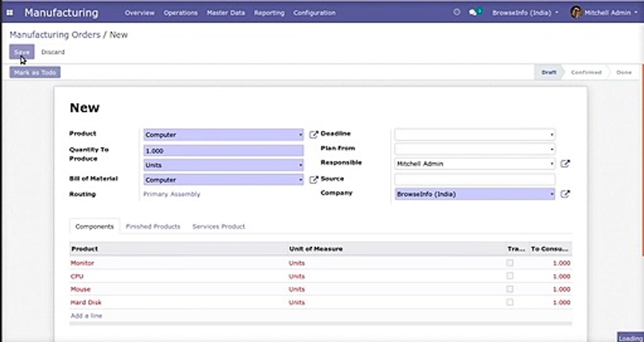Switch to the Components tab
Screen dimensions: 644x342
coord(95,227)
